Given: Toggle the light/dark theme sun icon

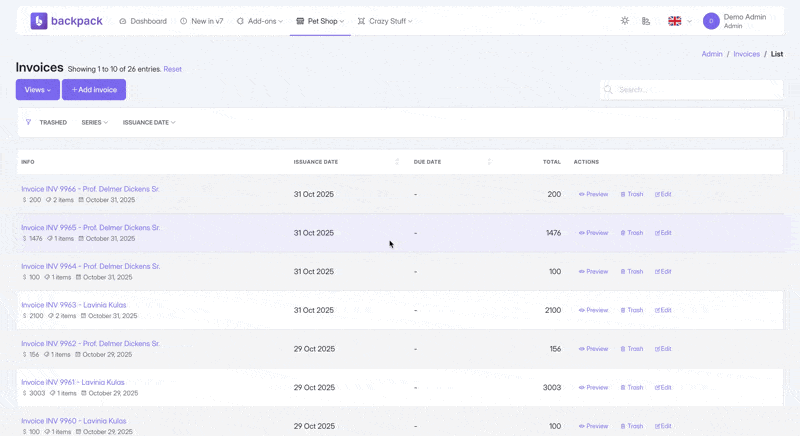Looking at the screenshot, I should (x=624, y=21).
